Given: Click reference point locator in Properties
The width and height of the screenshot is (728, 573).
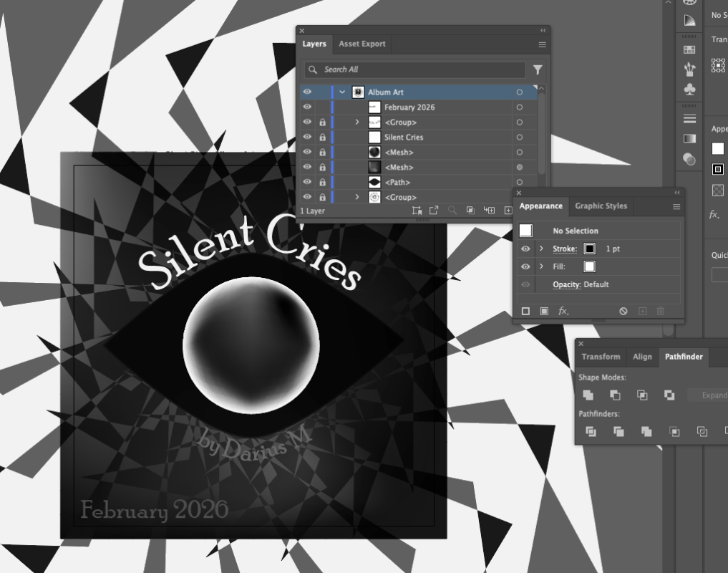Looking at the screenshot, I should [718, 65].
